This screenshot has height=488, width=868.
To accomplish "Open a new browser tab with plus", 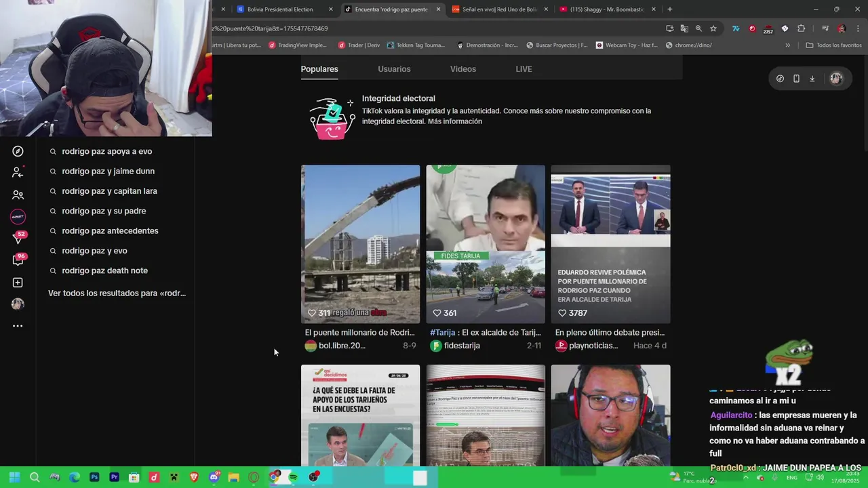I will coord(670,9).
